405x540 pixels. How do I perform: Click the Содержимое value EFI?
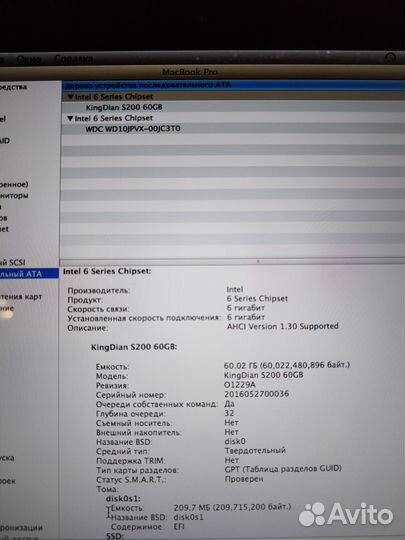pos(179,527)
